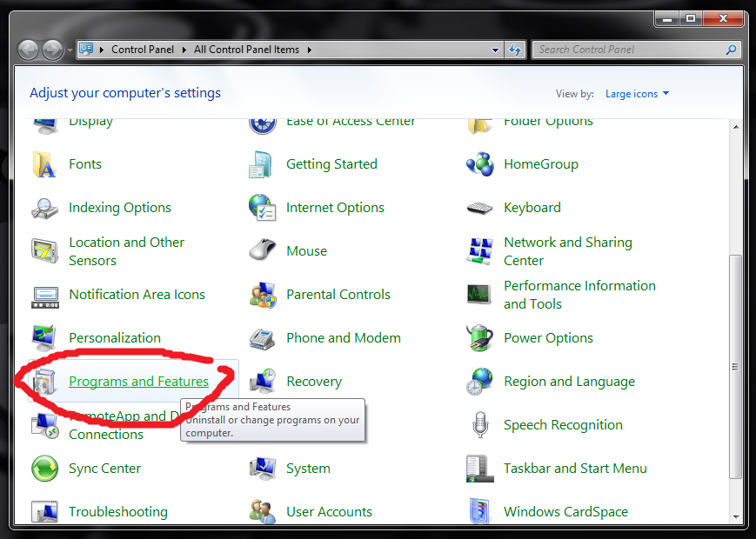756x539 pixels.
Task: Expand the arrow before the Control Panel breadcrumb
Action: (102, 50)
